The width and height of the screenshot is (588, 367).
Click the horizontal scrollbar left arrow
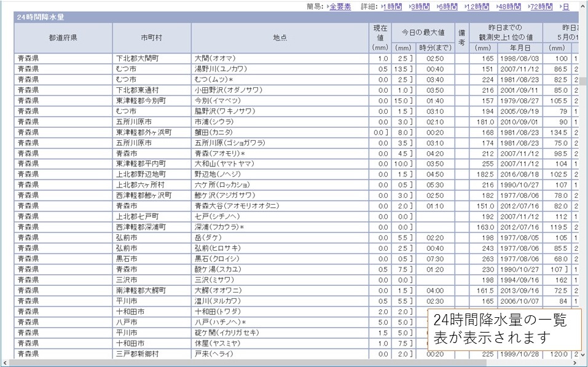5,363
